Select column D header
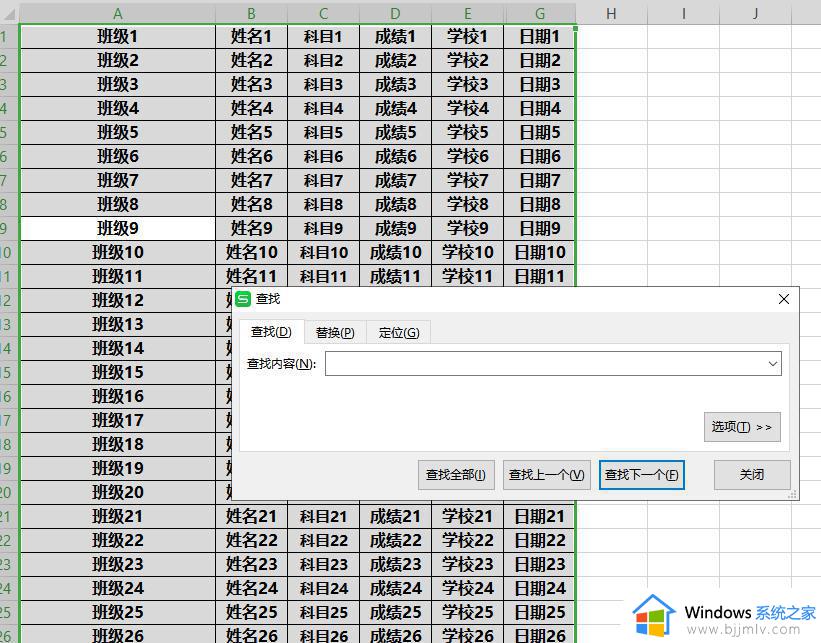821x643 pixels. 395,14
